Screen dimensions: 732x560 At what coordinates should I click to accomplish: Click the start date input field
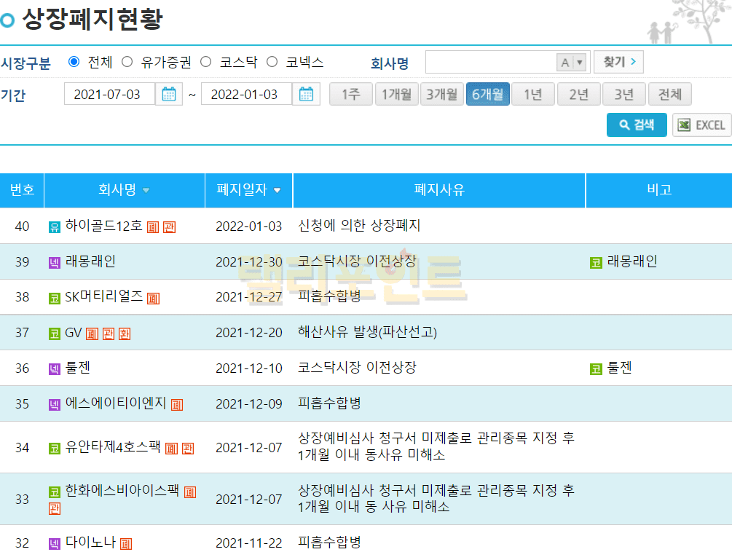point(109,95)
